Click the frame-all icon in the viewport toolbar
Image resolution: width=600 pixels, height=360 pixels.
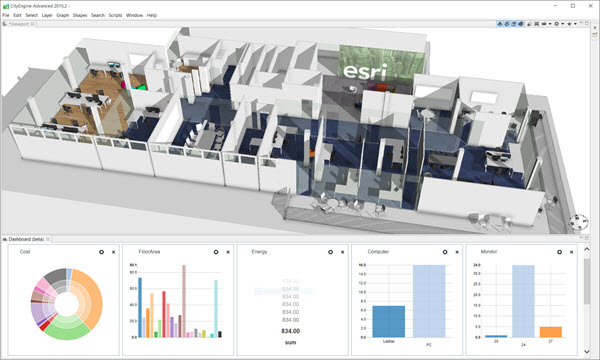(x=536, y=24)
